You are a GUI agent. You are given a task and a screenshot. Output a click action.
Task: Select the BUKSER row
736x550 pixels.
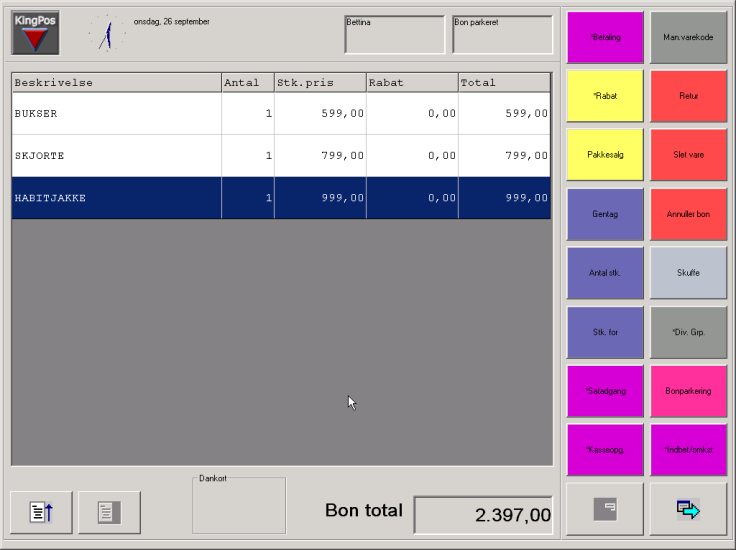pos(281,114)
